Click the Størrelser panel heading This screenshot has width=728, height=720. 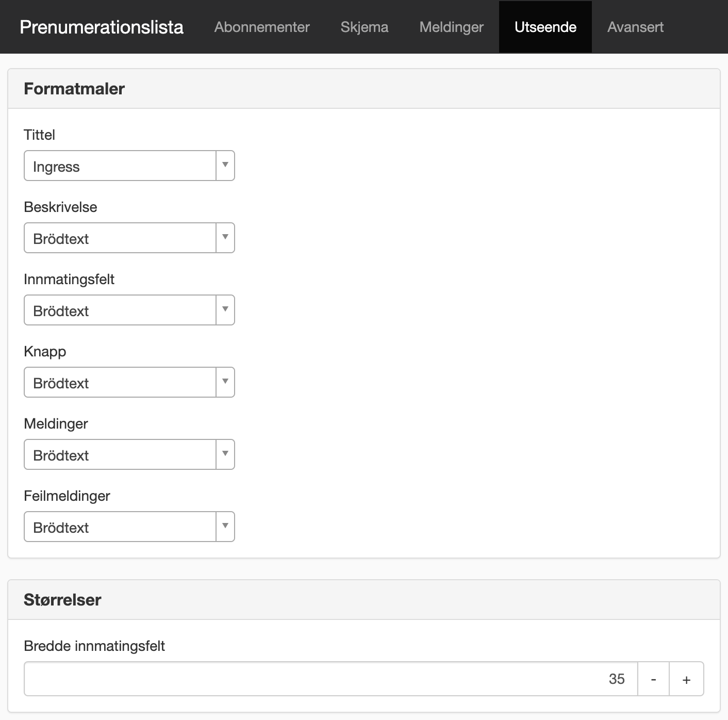[x=62, y=600]
